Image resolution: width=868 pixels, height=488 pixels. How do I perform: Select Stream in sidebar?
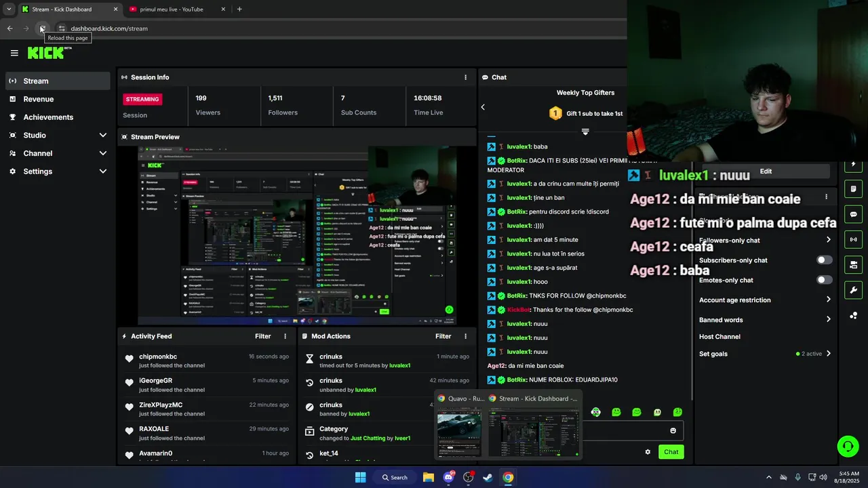pos(57,81)
